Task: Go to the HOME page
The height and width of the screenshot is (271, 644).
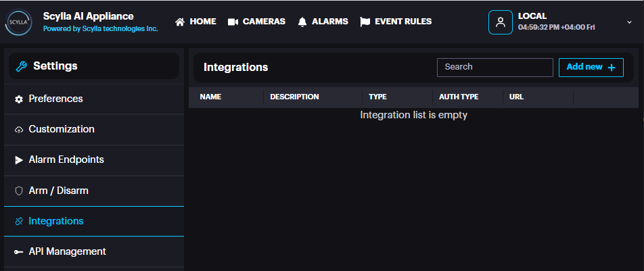Action: pyautogui.click(x=195, y=22)
